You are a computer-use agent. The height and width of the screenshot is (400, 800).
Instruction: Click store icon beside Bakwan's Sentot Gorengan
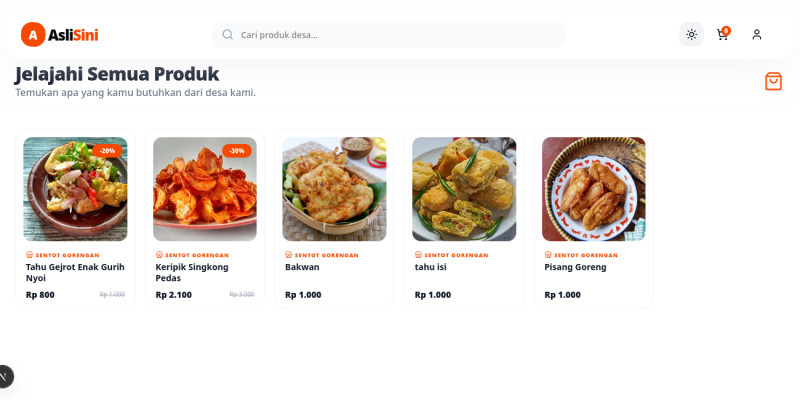pos(288,255)
